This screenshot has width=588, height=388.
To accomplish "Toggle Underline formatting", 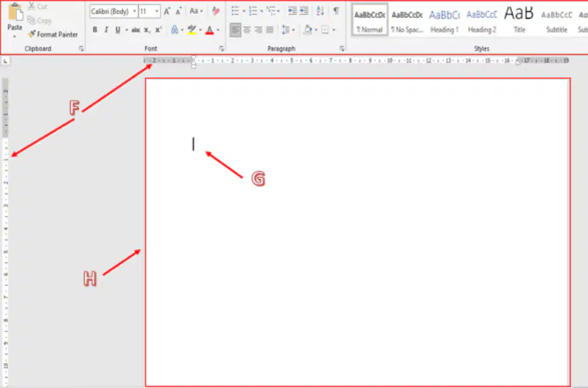I will click(x=118, y=29).
